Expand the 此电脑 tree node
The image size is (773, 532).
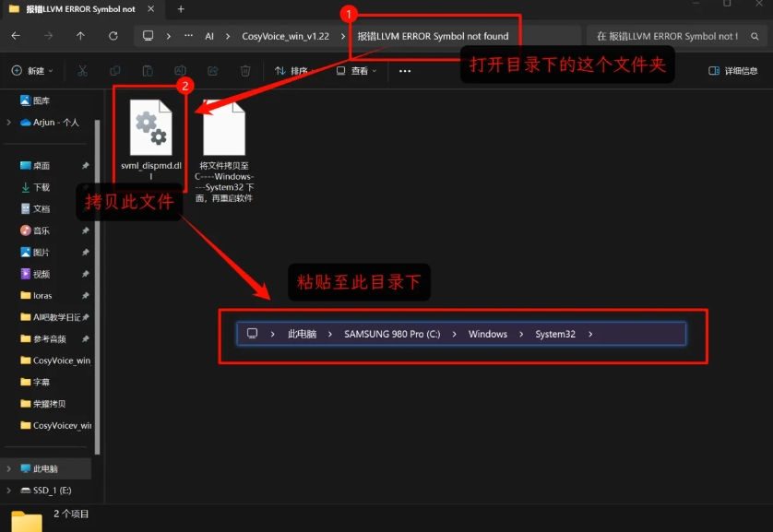[8, 469]
